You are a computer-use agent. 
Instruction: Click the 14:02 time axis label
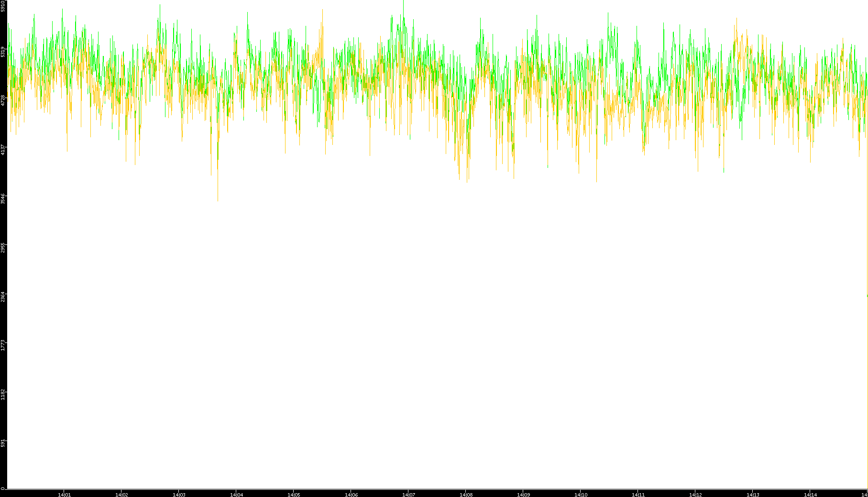[121, 495]
